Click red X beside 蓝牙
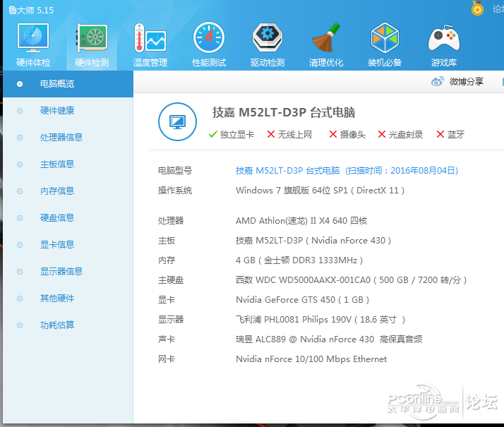This screenshot has height=427, width=504. click(x=440, y=134)
